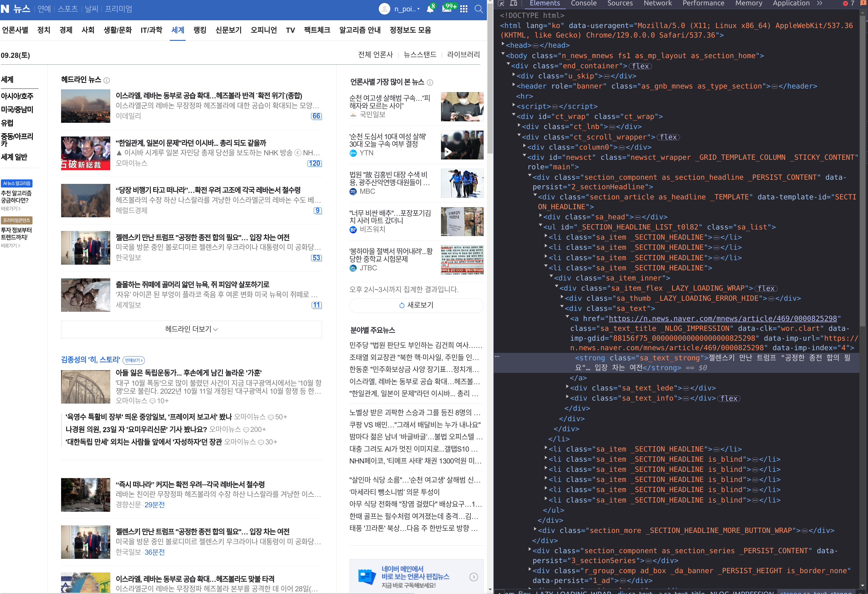This screenshot has height=594, width=868.
Task: Click the MBC press logo icon
Action: point(353,192)
